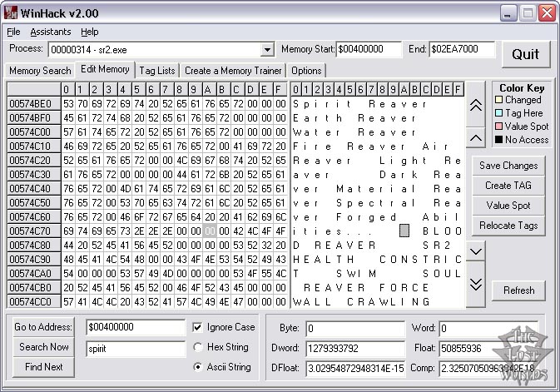Click the Refresh button
Viewport: 560px width, 392px height.
click(519, 290)
